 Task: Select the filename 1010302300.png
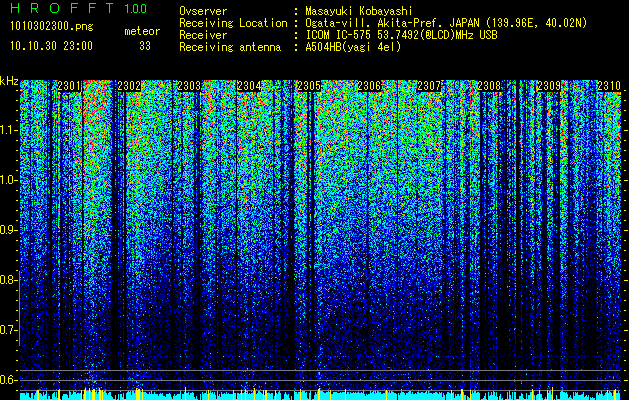click(52, 27)
